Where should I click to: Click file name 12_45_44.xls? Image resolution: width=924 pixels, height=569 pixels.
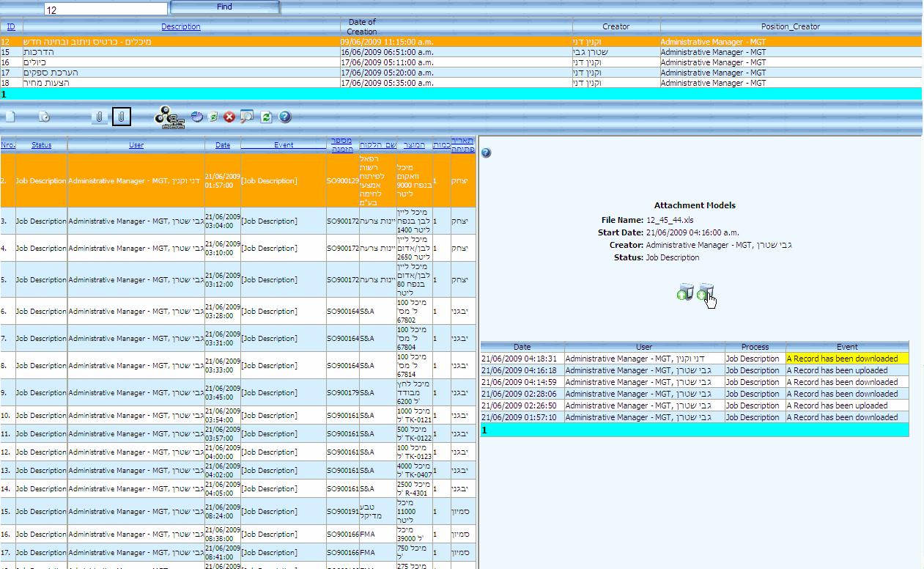point(670,220)
